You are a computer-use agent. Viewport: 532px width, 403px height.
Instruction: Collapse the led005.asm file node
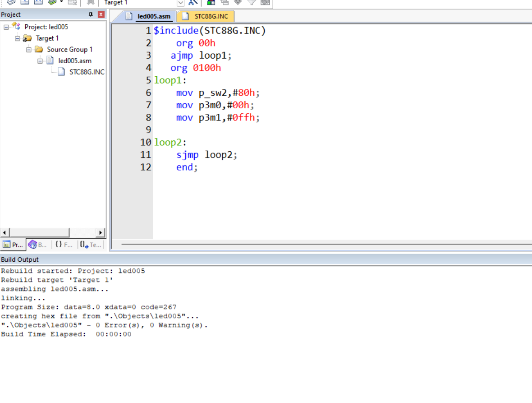click(40, 61)
